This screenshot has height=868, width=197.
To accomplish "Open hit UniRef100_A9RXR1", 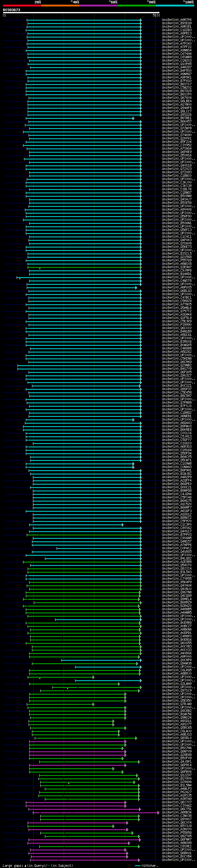I will click(177, 26).
